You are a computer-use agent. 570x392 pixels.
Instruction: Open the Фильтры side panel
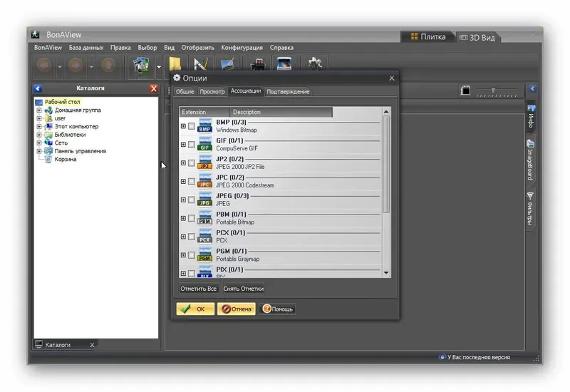point(530,208)
